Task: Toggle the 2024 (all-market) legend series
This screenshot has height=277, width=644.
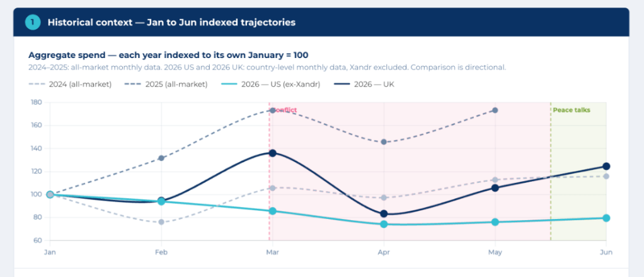Action: pyautogui.click(x=70, y=85)
